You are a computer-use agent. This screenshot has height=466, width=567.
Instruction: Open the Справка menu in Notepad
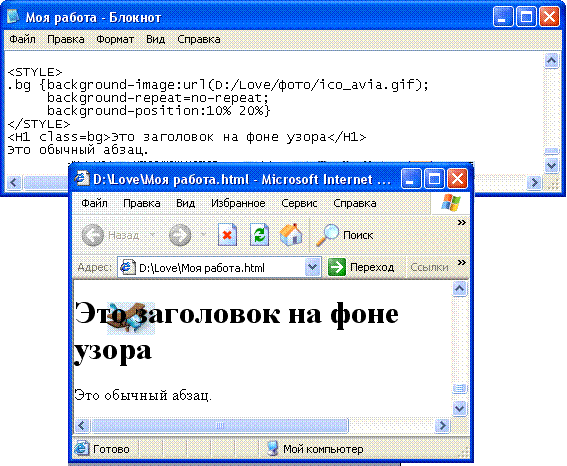tap(199, 39)
